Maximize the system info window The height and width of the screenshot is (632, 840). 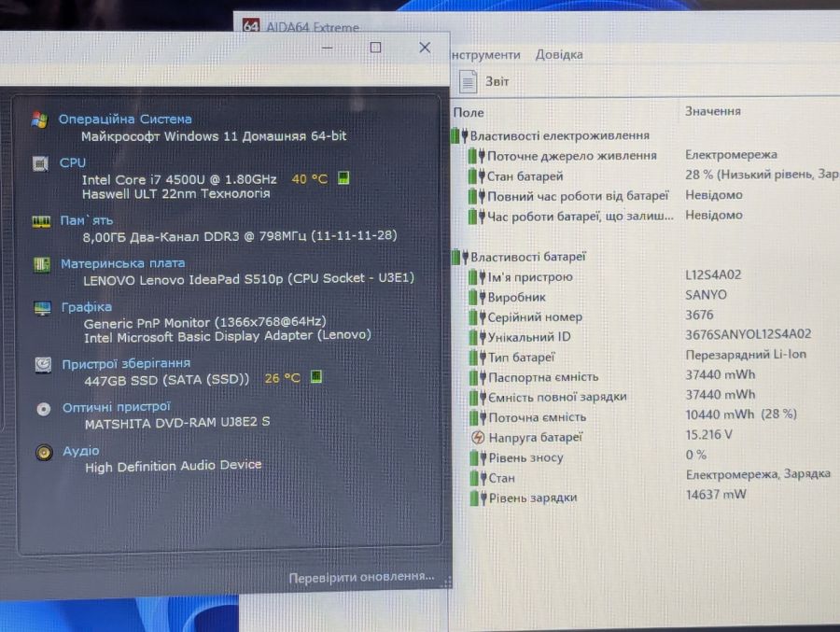375,48
